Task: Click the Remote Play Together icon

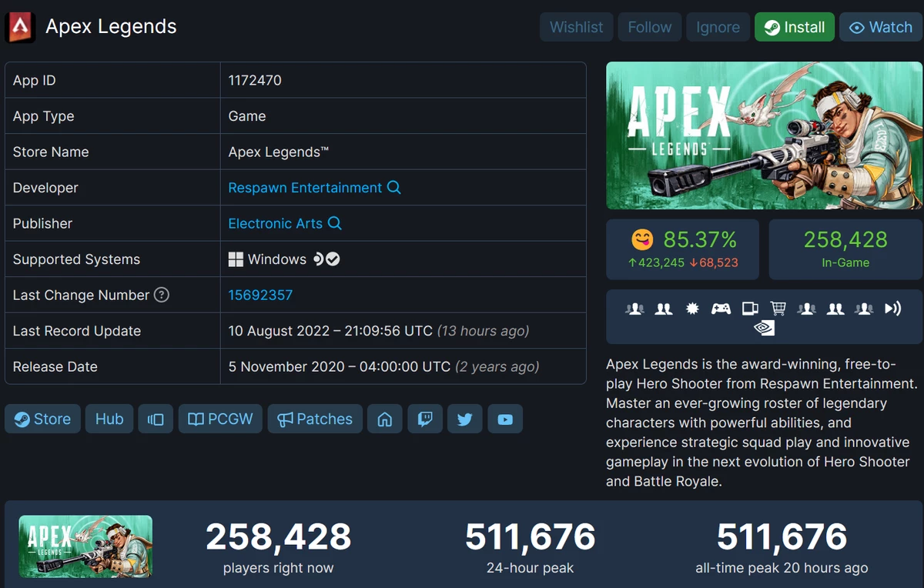Action: [x=893, y=309]
